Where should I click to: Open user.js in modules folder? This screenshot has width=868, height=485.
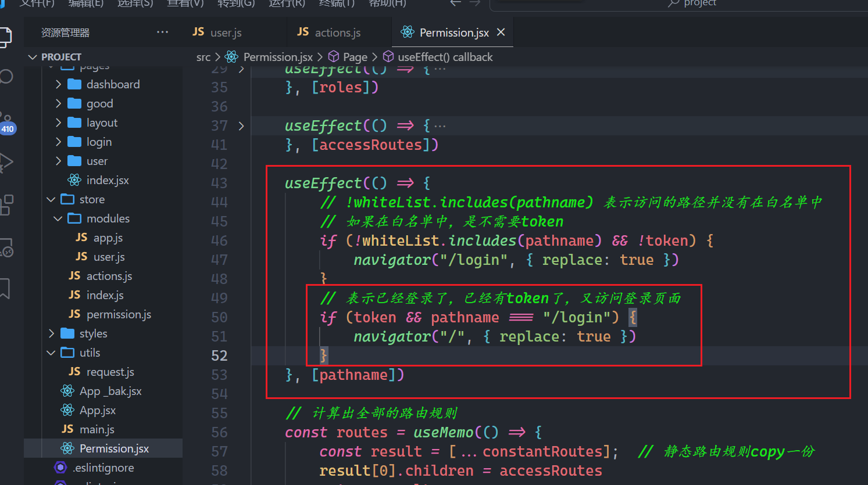pyautogui.click(x=109, y=257)
